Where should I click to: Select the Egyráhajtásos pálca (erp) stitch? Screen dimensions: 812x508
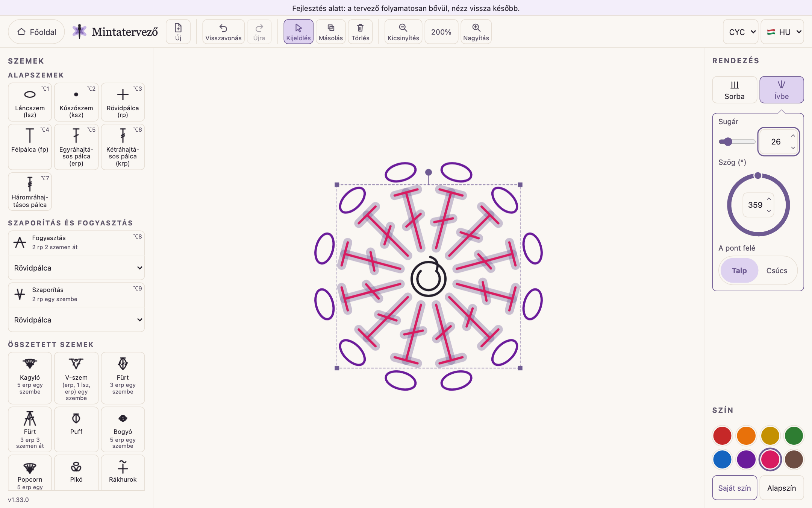tap(76, 147)
